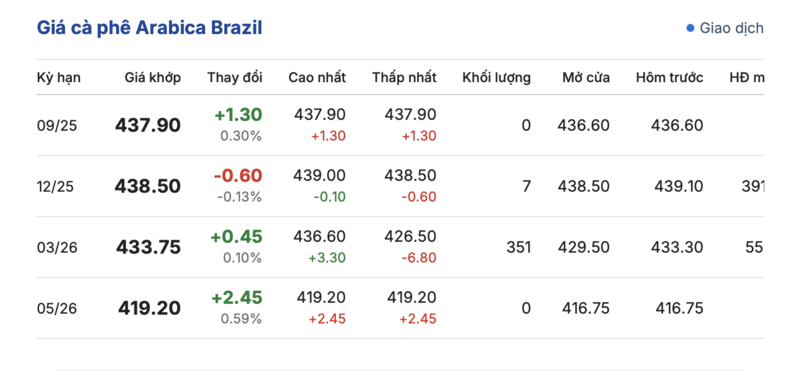Select the 05/26 contract term
800x371 pixels.
click(x=57, y=308)
